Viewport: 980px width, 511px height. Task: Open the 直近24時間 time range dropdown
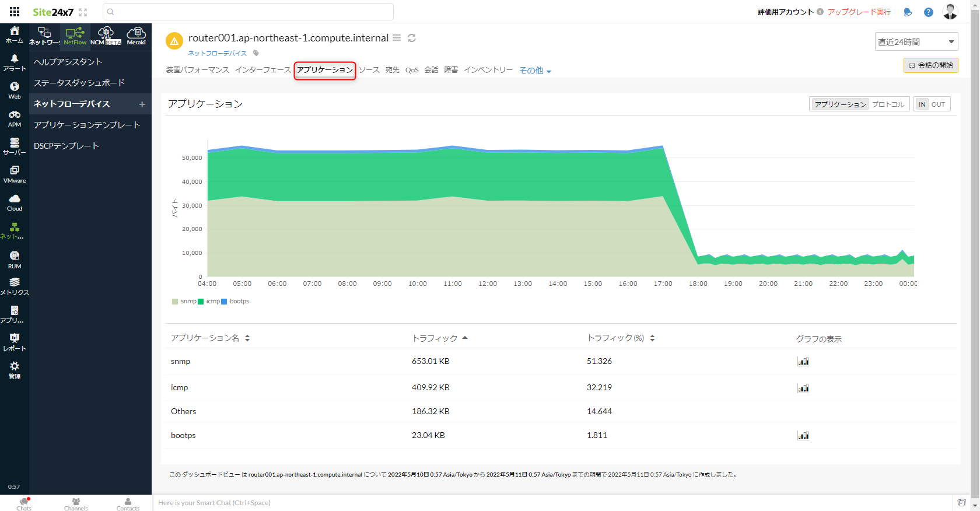(916, 42)
